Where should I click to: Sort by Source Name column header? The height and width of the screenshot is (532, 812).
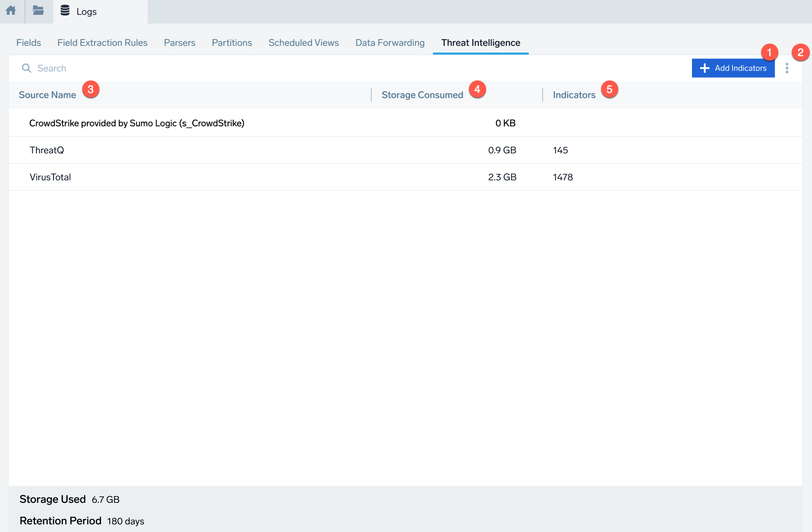pyautogui.click(x=48, y=95)
